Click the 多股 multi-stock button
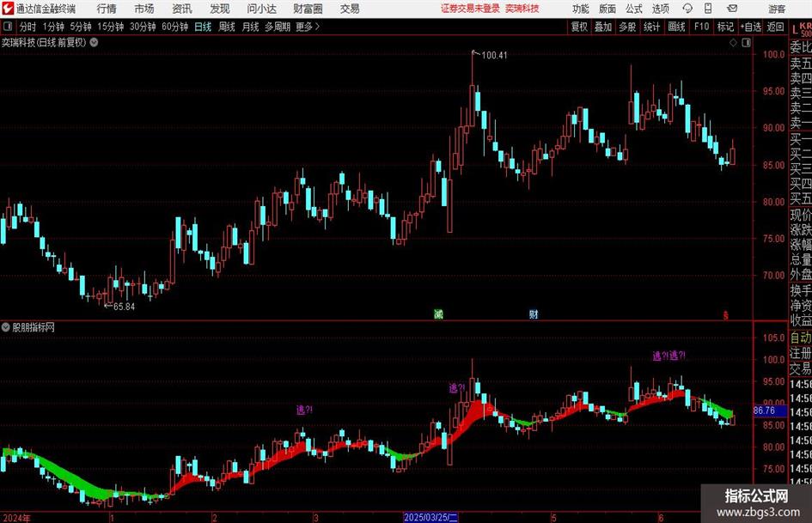 627,27
